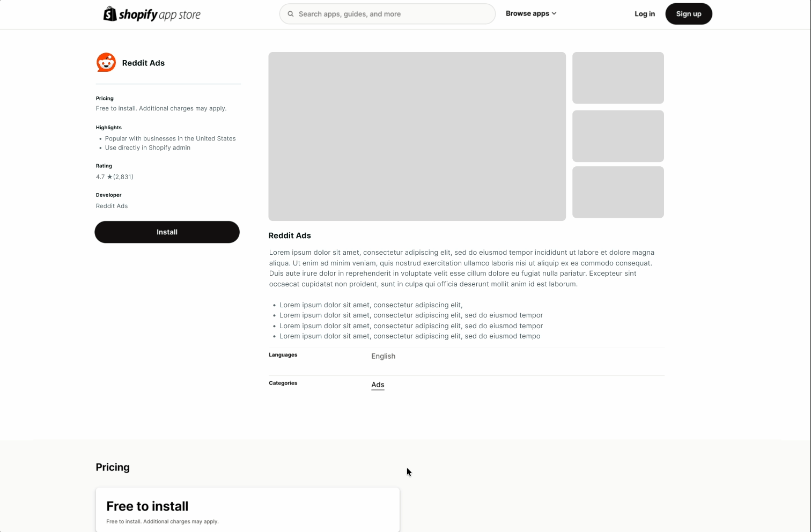The width and height of the screenshot is (811, 532).
Task: Select the first sidebar thumbnail preview
Action: (617, 77)
